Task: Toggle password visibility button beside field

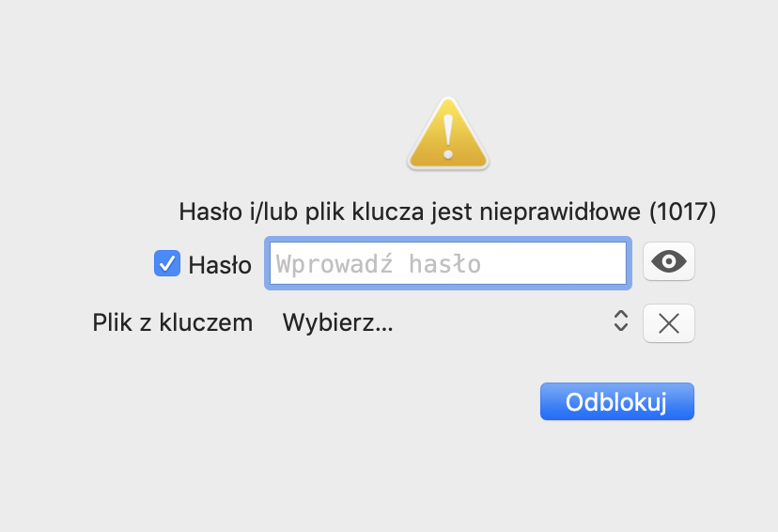Action: pos(669,261)
